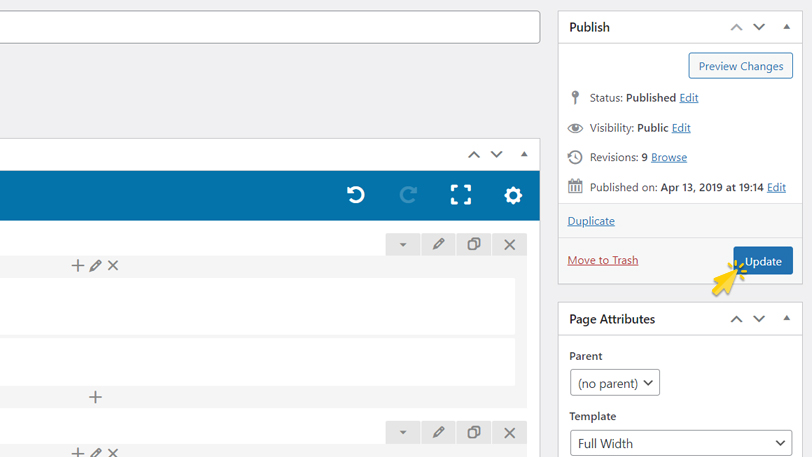
Task: Click the undo icon in blue toolbar
Action: (x=355, y=195)
